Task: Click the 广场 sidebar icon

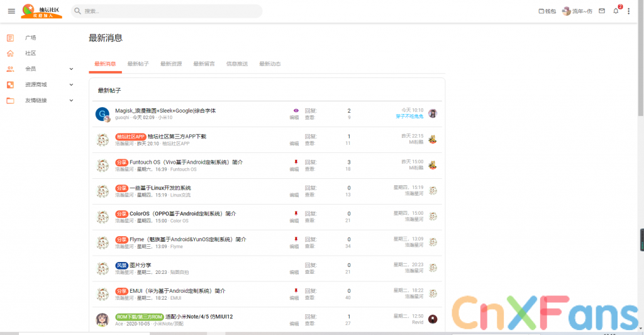Action: coord(10,38)
